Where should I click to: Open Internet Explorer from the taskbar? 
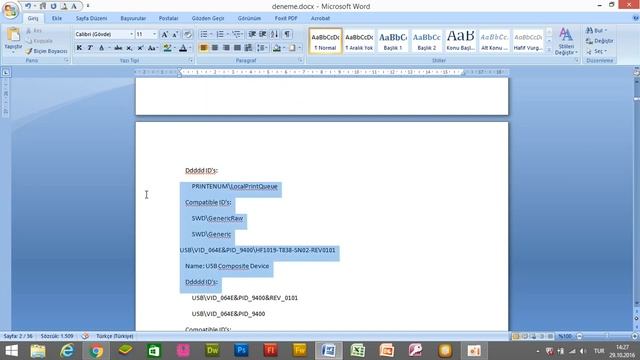point(67,351)
